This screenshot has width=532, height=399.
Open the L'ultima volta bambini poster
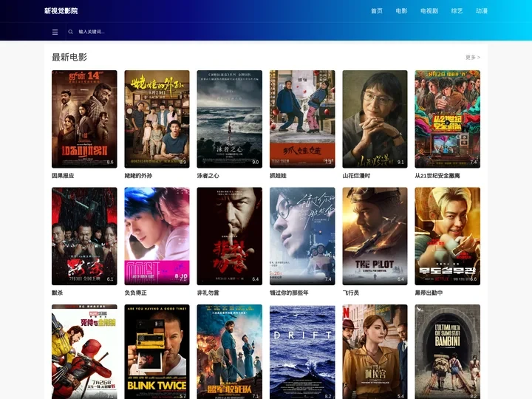[448, 352]
